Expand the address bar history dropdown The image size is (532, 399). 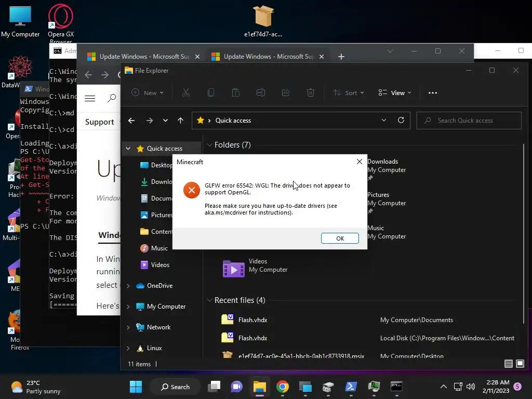tap(384, 121)
